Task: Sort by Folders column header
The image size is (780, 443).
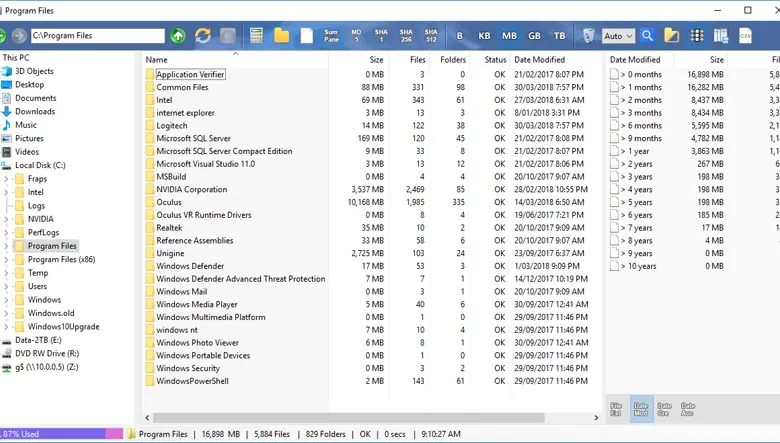Action: (453, 60)
